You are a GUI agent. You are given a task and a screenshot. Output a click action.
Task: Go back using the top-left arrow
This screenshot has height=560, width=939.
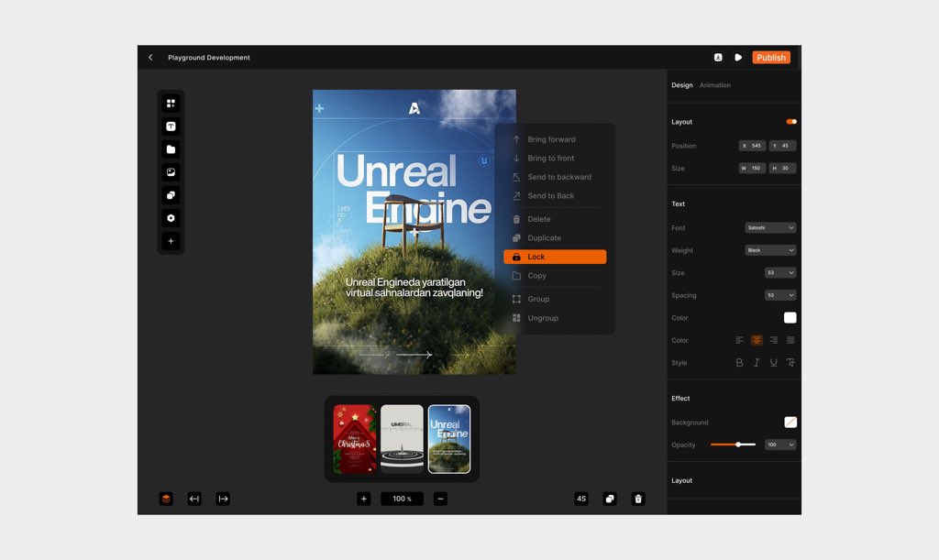[x=150, y=58]
